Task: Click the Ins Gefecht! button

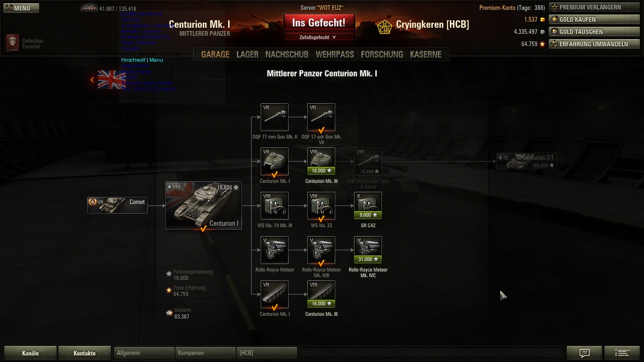Action: point(319,23)
